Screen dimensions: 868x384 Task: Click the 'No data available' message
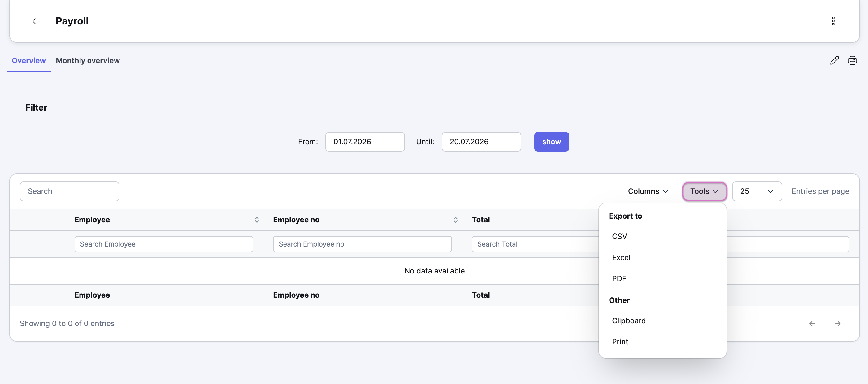click(434, 271)
